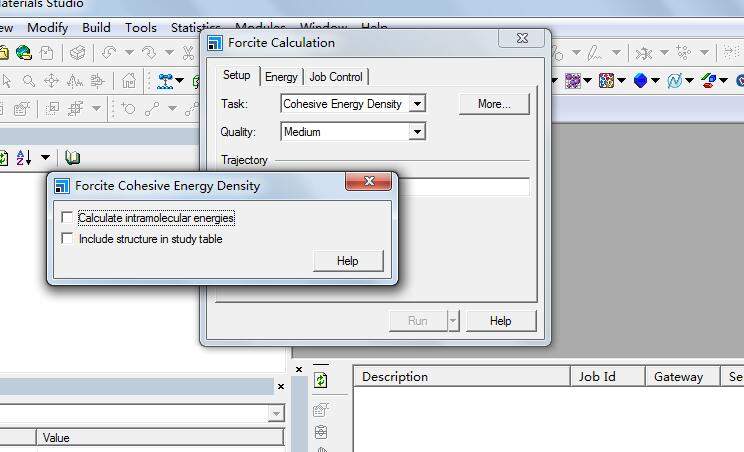Viewport: 744px width, 452px height.
Task: Click the blue Forcite module icon
Action: click(x=165, y=81)
